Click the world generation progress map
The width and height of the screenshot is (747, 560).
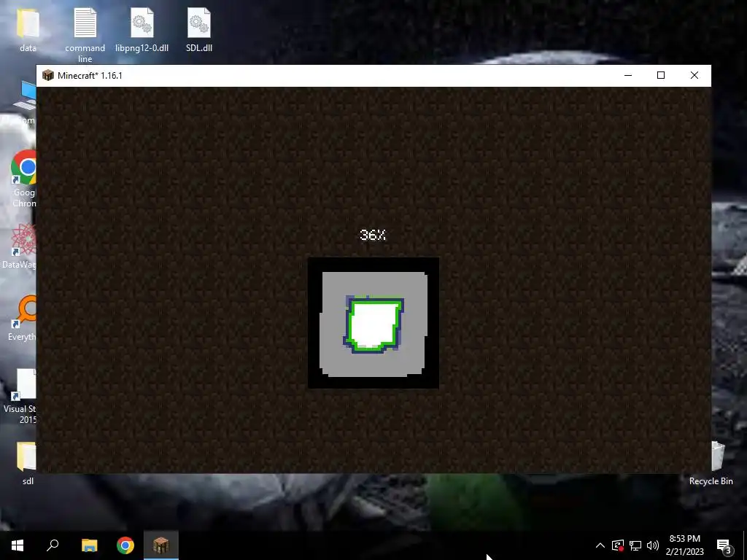coord(373,323)
